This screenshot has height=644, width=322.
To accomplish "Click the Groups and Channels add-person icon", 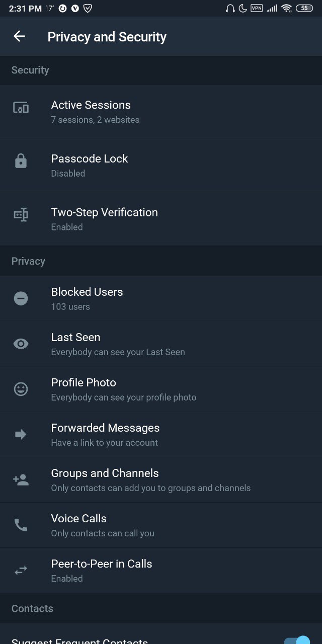I will (x=21, y=480).
